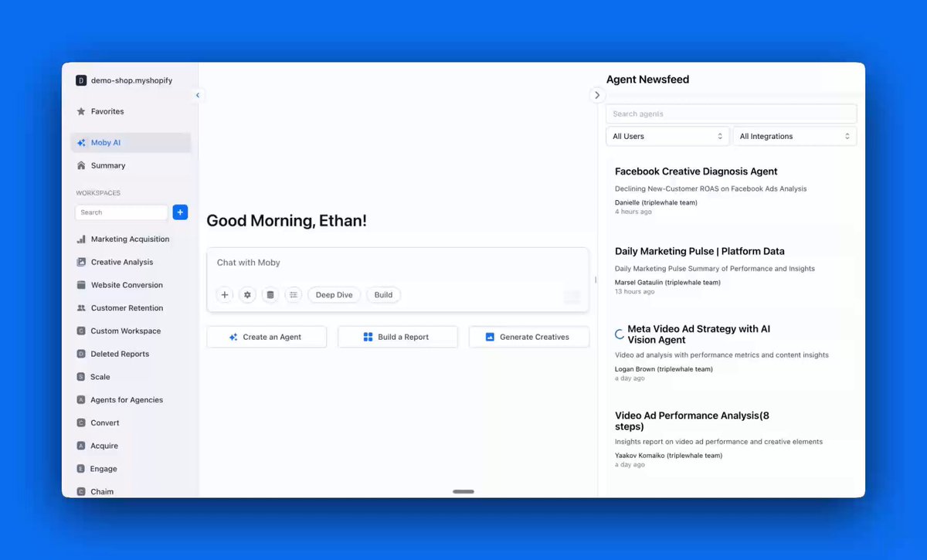Toggle the Deep Dive mode pill
The image size is (927, 560).
coord(334,295)
